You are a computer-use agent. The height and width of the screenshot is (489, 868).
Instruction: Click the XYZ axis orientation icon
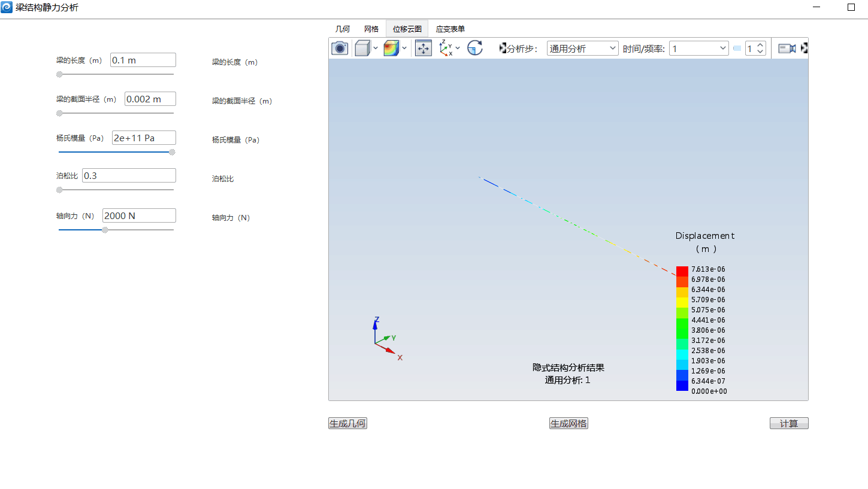[x=446, y=48]
